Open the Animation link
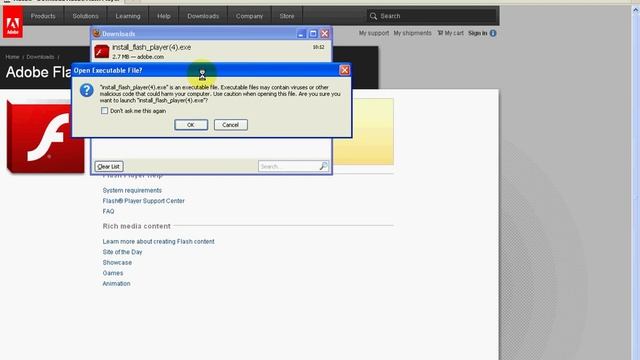This screenshot has width=640, height=360. point(116,284)
